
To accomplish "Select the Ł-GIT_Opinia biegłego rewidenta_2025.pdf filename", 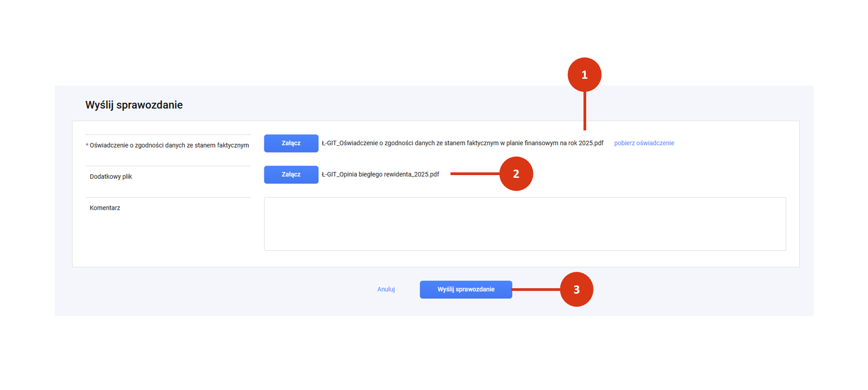I will tap(380, 174).
